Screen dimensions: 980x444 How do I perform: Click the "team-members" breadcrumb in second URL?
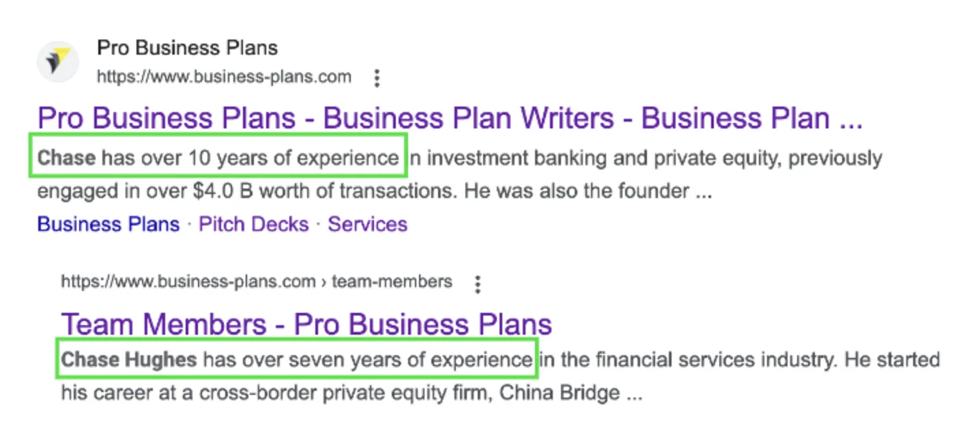pos(392,281)
